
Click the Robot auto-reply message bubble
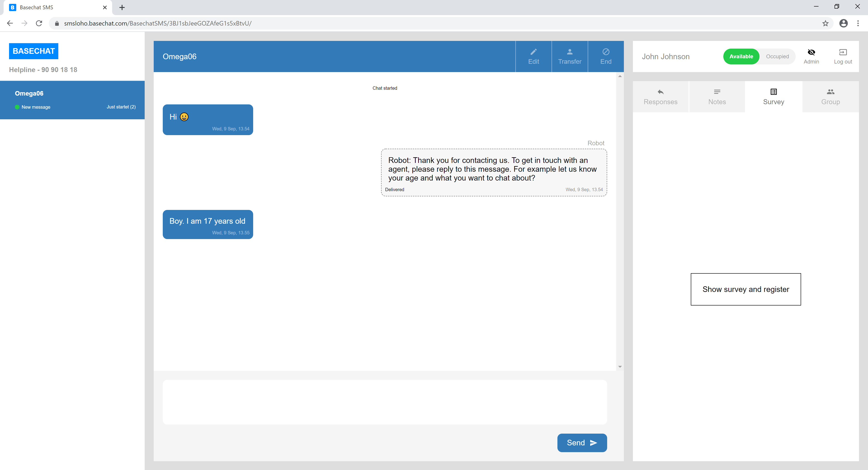click(494, 172)
